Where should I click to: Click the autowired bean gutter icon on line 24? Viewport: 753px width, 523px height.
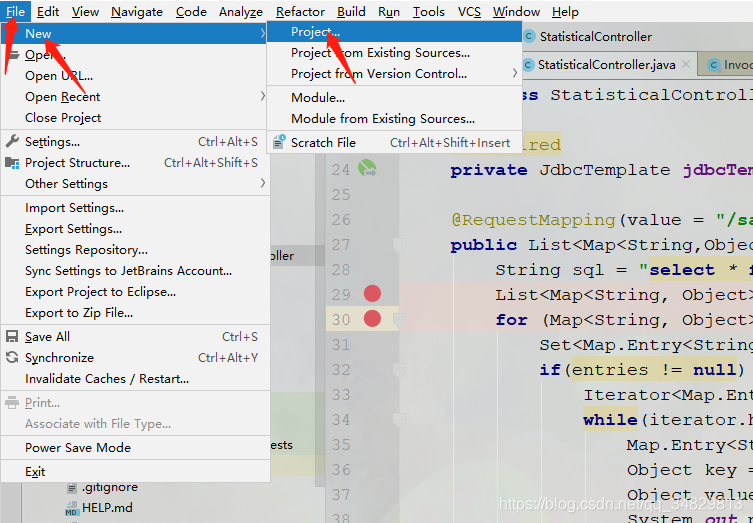click(x=367, y=169)
